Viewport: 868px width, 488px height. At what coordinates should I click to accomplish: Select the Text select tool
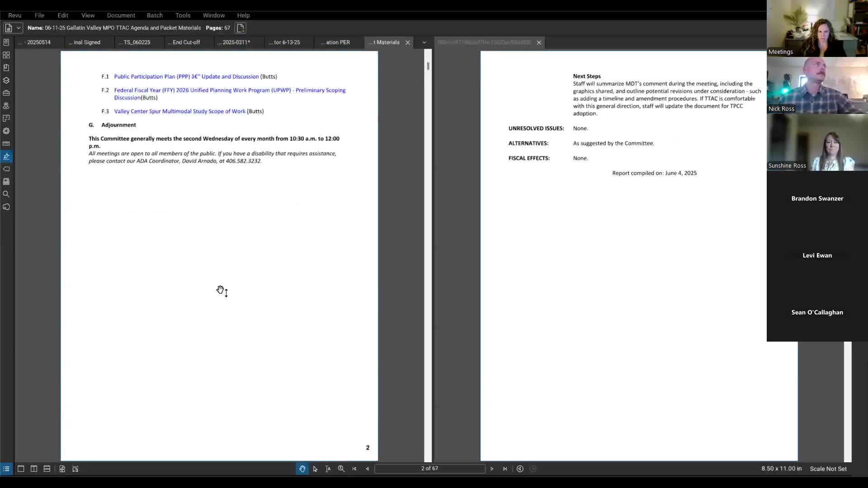(328, 469)
